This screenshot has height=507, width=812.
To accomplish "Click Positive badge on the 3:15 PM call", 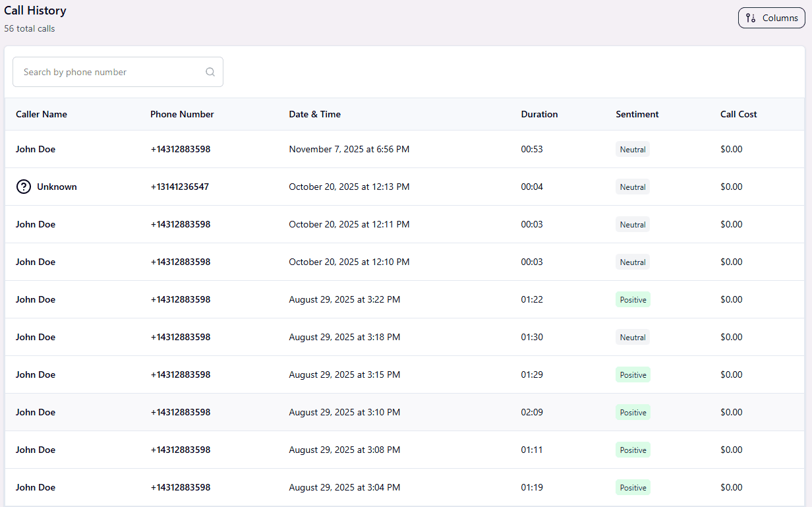I will click(x=633, y=374).
